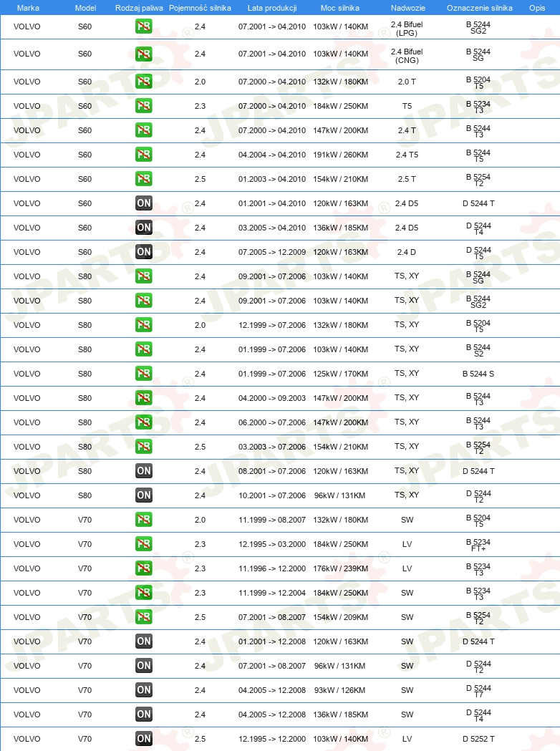Select the body cell reading 2.5 T

point(407,179)
